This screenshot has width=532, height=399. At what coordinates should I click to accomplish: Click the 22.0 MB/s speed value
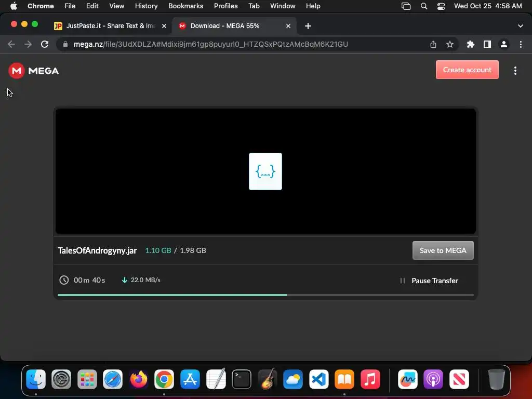(x=145, y=280)
